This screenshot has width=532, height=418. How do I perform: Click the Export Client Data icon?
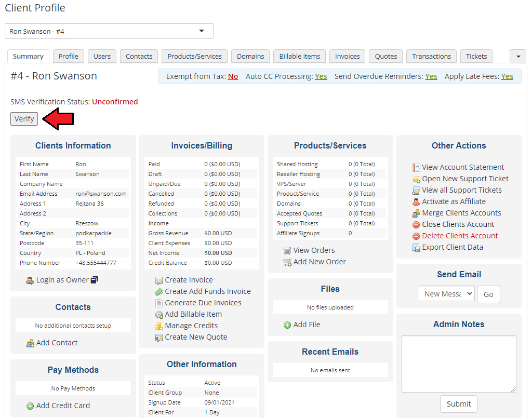coord(416,248)
